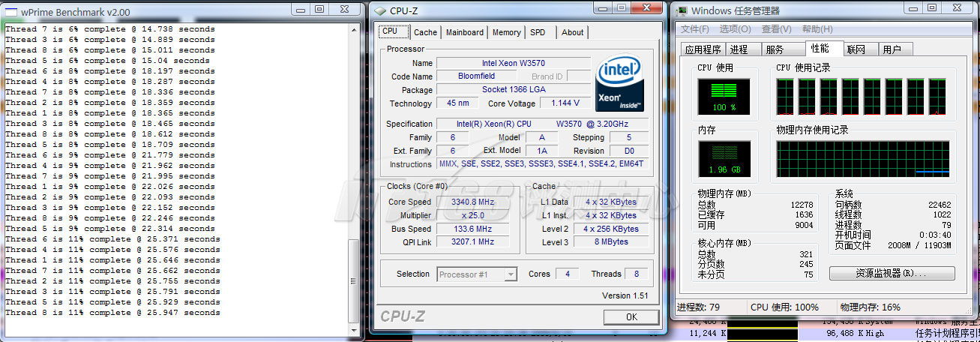Switch to the Mainboard tab
This screenshot has width=980, height=342.
465,32
